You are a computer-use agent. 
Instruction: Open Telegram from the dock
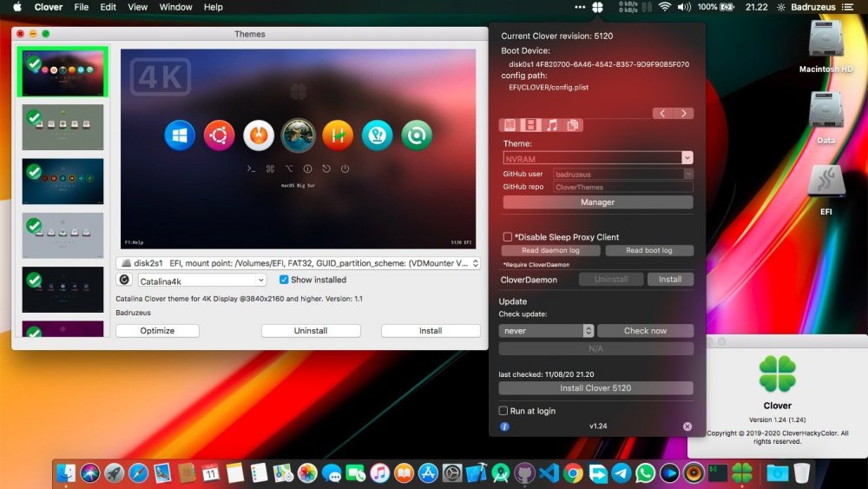(x=621, y=473)
